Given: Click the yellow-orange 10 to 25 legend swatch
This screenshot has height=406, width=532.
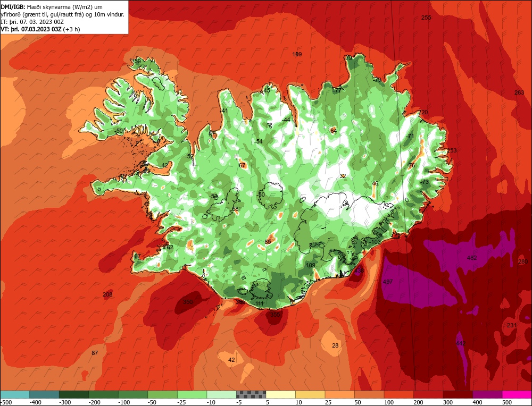Looking at the screenshot, I should 310,394.
